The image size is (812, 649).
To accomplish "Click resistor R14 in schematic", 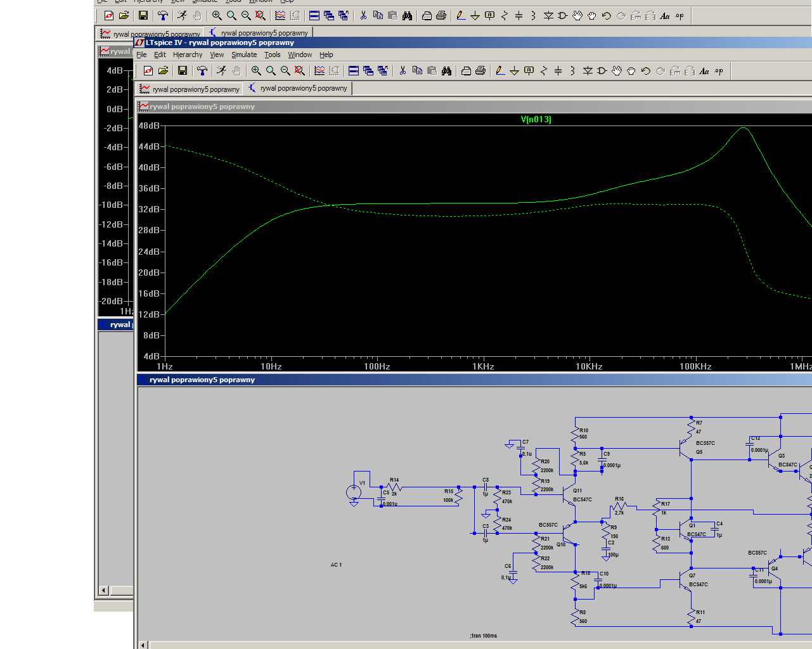I will [x=394, y=487].
